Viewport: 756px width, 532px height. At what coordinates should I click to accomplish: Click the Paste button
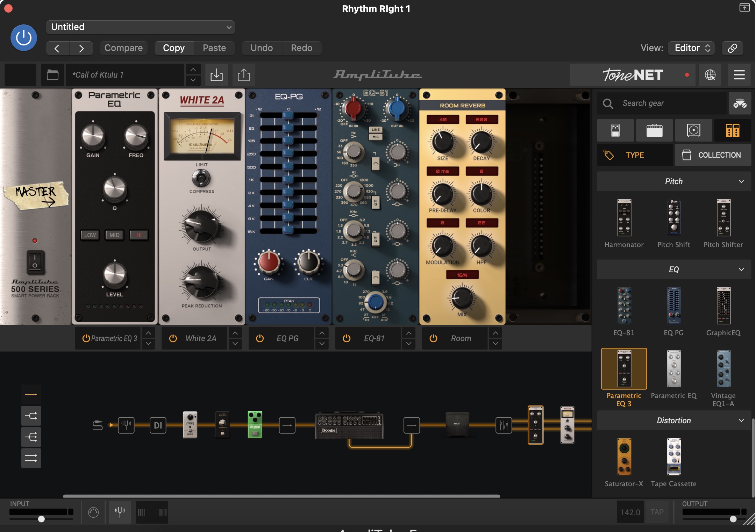point(214,48)
